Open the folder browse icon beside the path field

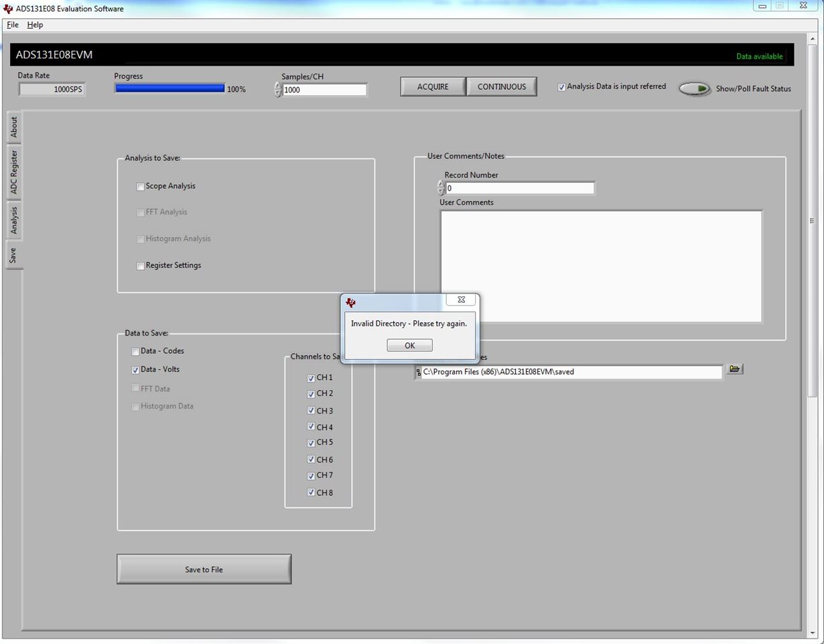[x=735, y=369]
